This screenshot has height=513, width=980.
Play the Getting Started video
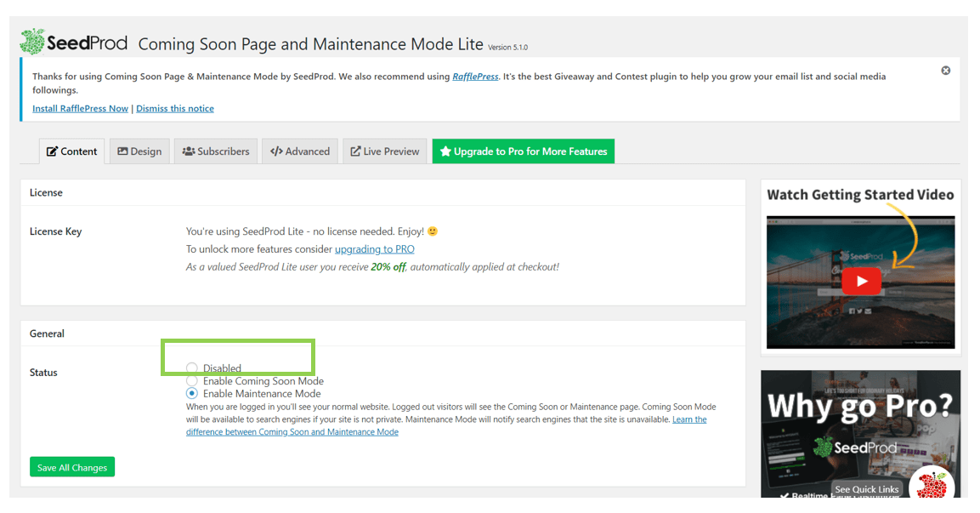[x=862, y=281]
